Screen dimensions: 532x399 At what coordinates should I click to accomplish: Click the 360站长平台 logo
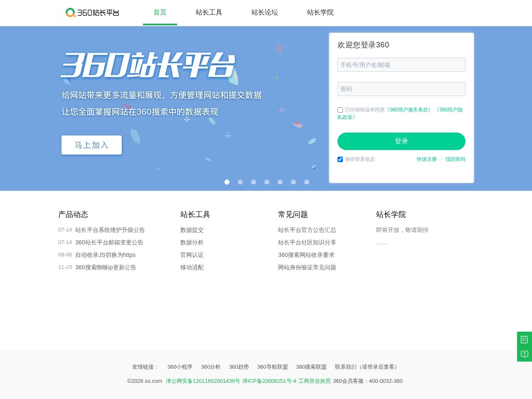coord(92,12)
